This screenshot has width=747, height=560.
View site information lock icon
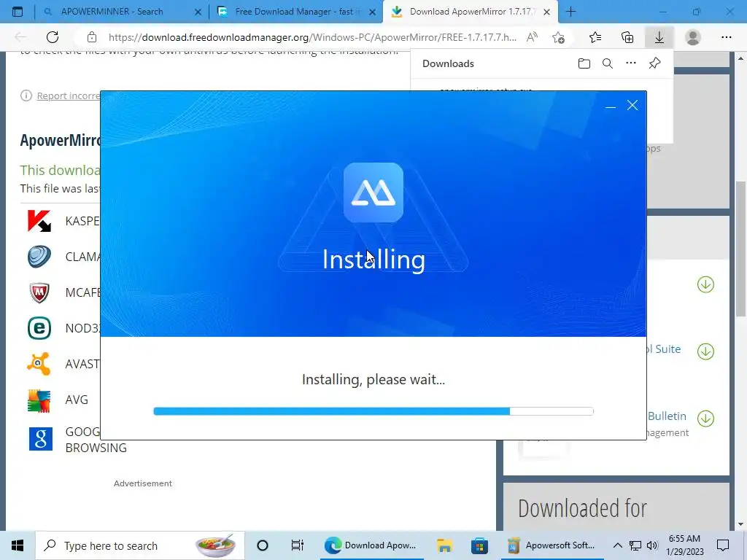[92, 37]
